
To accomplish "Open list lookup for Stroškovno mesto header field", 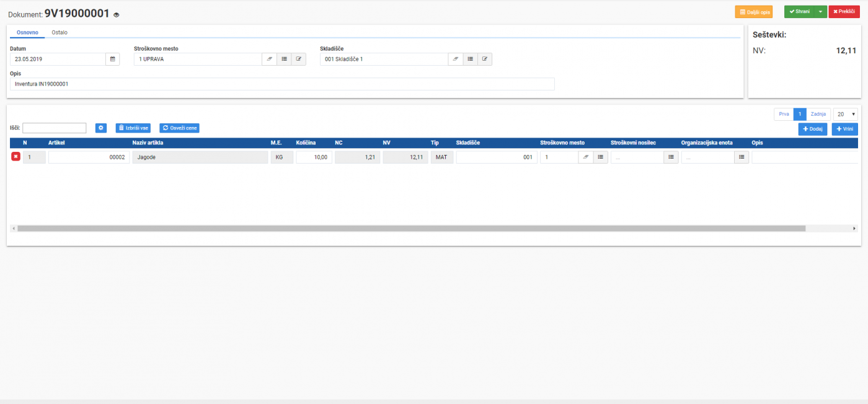I will pyautogui.click(x=284, y=59).
